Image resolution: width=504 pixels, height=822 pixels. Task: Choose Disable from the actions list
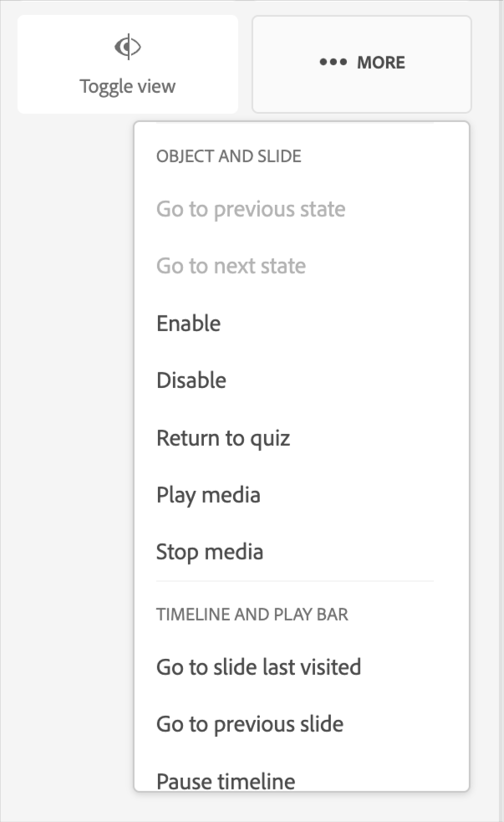[x=191, y=380]
